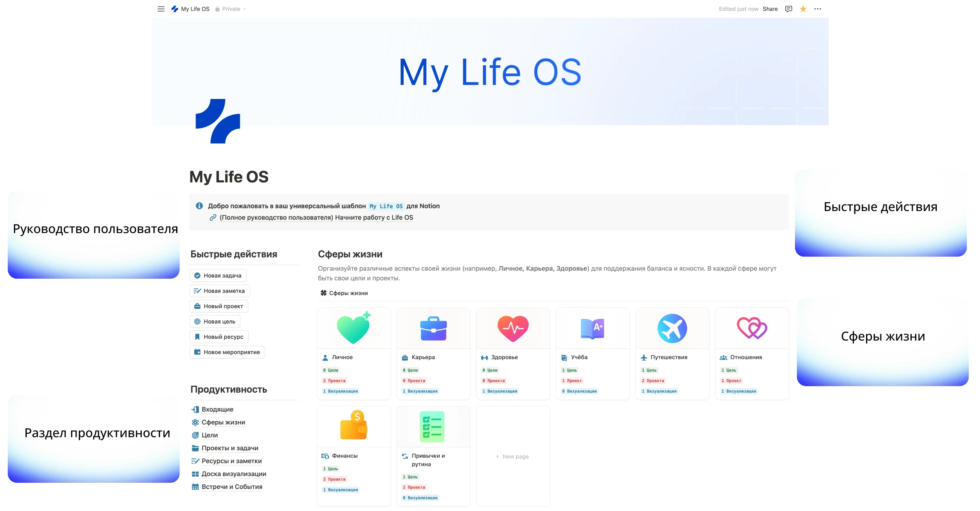Create a note with Новая заметка
Viewport: 980px width, 511px height.
(x=220, y=291)
